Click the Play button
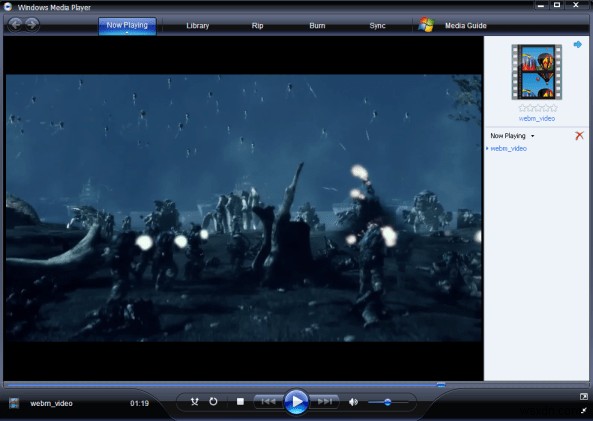 296,402
